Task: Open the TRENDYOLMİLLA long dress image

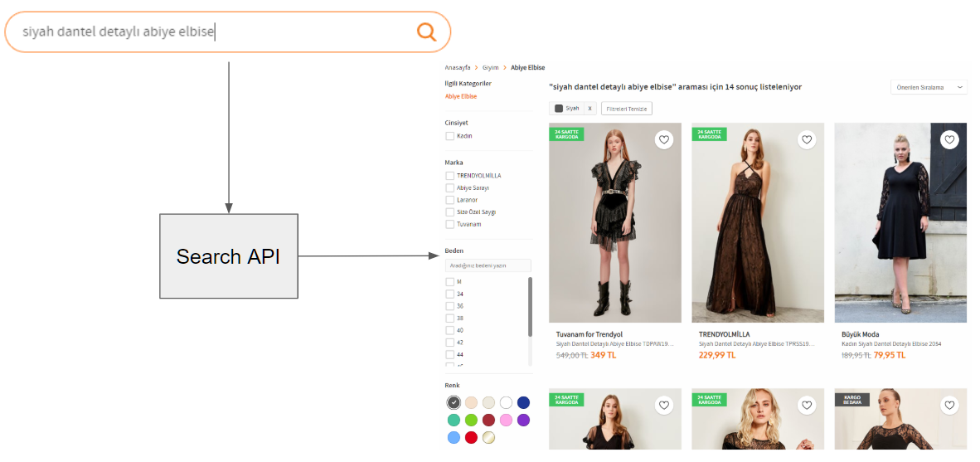Action: click(x=758, y=222)
